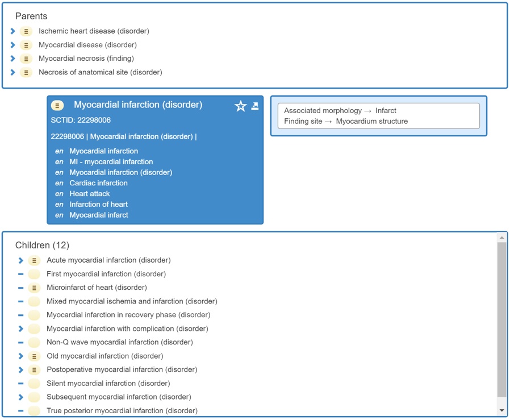Click Finding site → Myocardium structure attribute
The image size is (510, 420).
click(x=346, y=122)
